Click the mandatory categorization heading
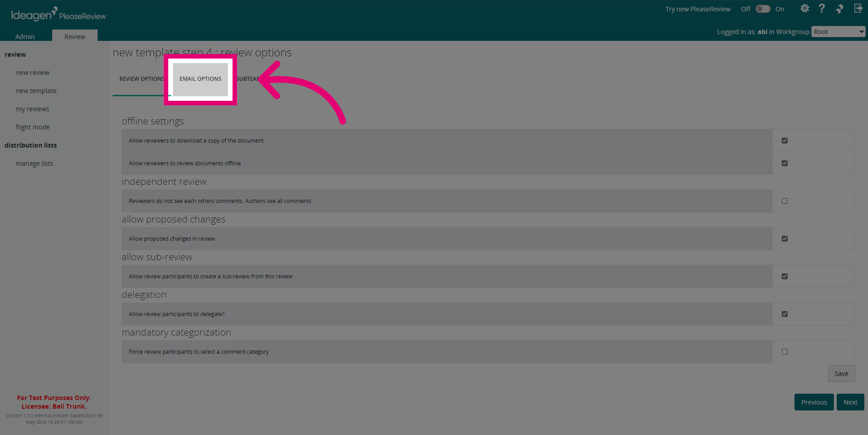Viewport: 868px width, 435px height. [176, 332]
